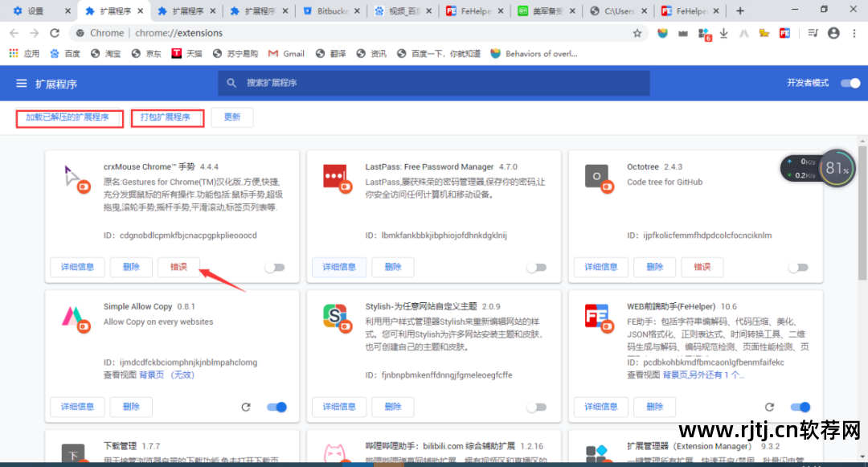Open the Chrome three-dot menu
The image size is (868, 467).
tap(854, 33)
